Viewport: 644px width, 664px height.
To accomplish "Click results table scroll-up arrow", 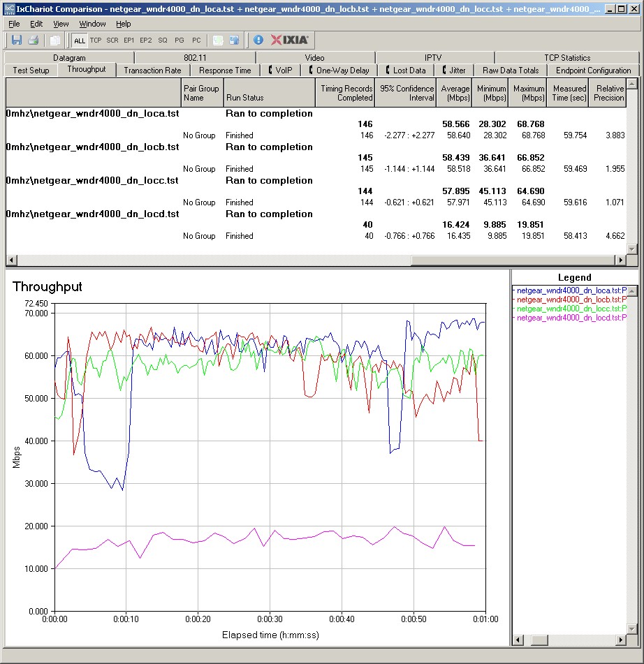I will pyautogui.click(x=631, y=83).
